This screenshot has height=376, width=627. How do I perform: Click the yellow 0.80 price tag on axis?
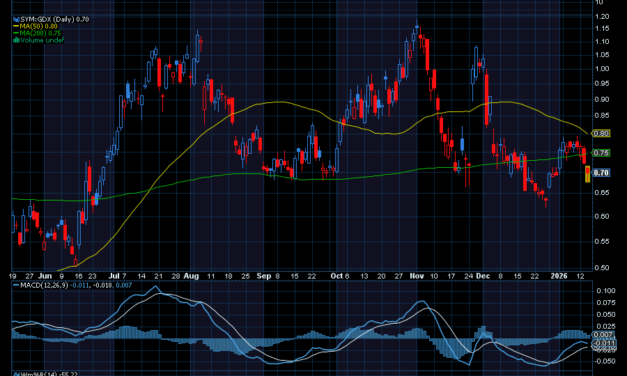(x=601, y=134)
